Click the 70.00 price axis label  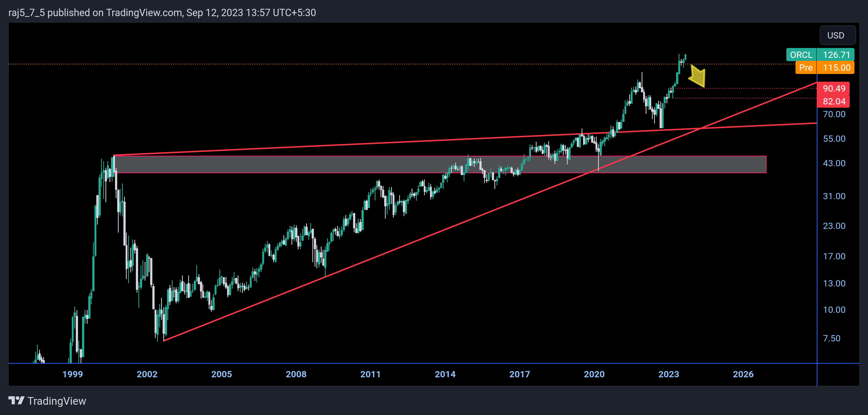point(834,114)
